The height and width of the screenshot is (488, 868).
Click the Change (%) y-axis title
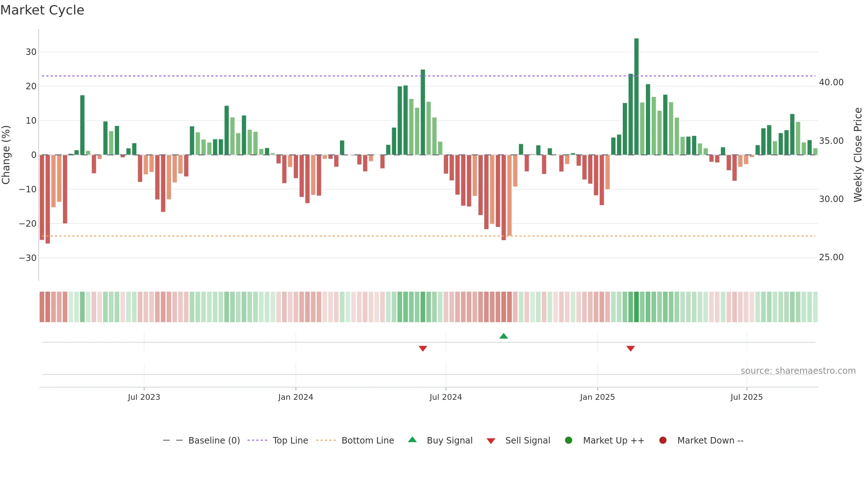pyautogui.click(x=6, y=155)
